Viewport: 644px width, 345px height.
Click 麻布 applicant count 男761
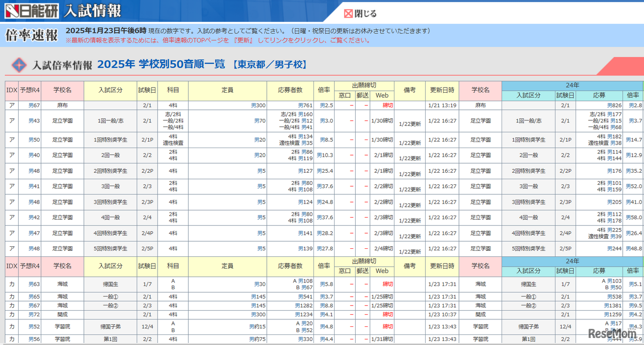pos(305,105)
